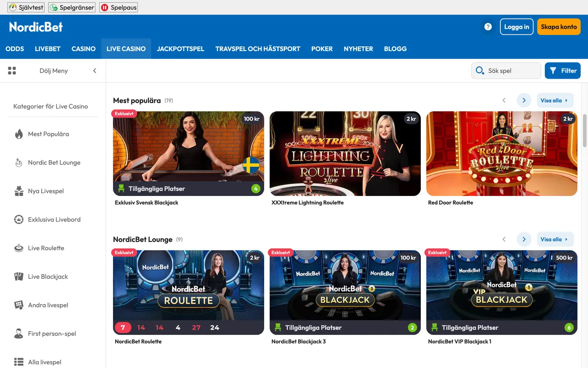Open NordicBet VIP Blackjack 1 thumbnail
588x368 pixels.
click(502, 293)
